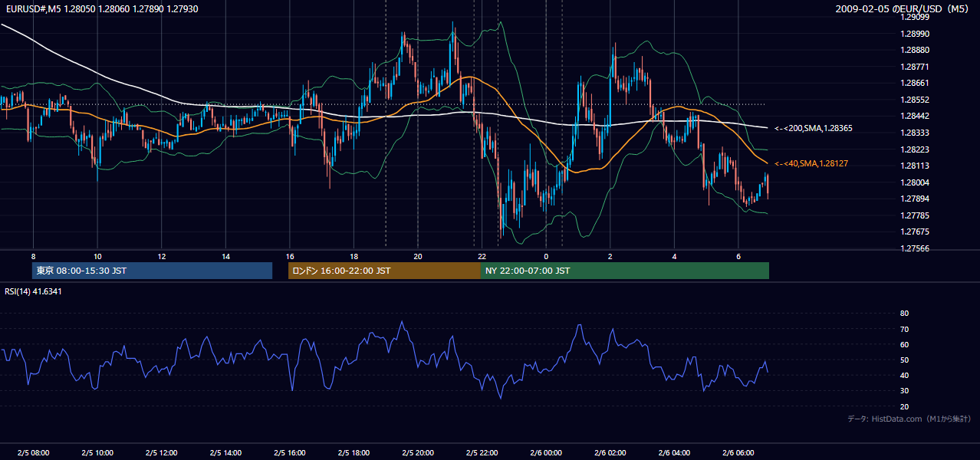Click the 2/5 22:00 time axis label
The height and width of the screenshot is (460, 980).
coord(482,453)
